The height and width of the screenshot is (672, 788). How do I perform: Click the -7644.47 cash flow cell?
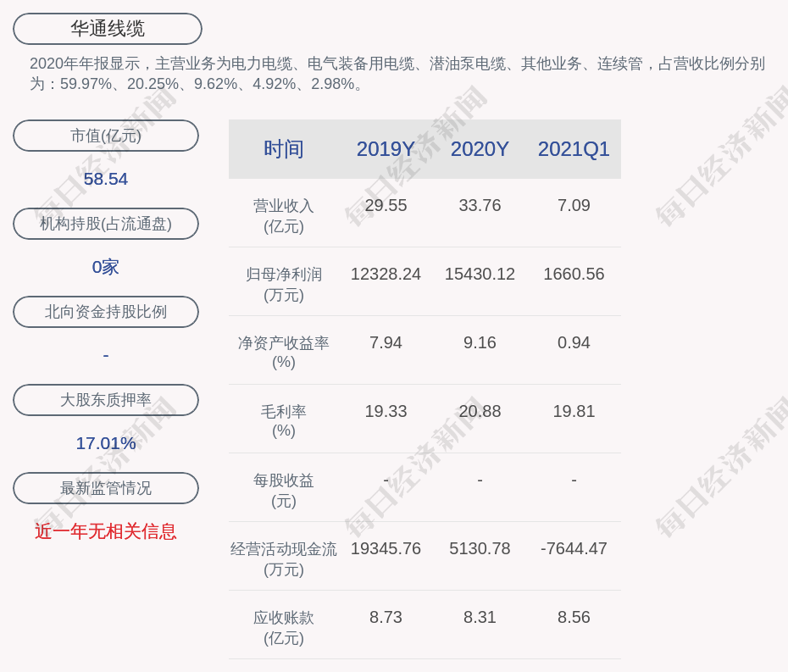pyautogui.click(x=574, y=548)
